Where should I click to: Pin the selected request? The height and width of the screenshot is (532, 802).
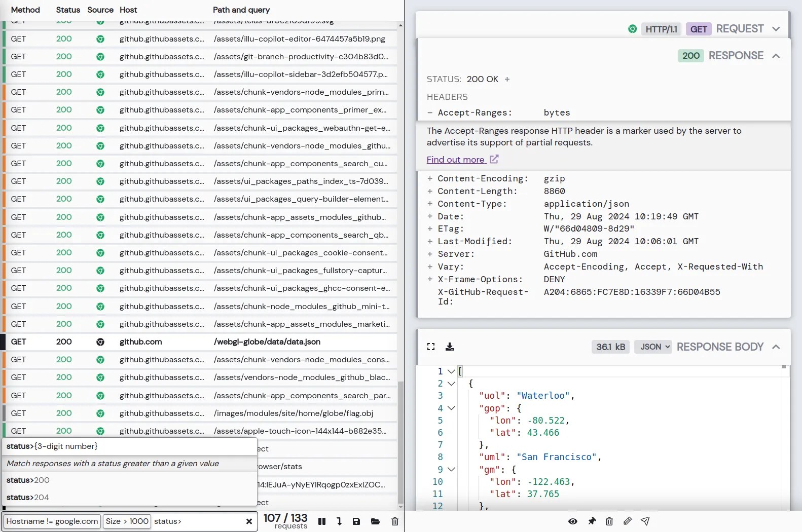tap(592, 521)
